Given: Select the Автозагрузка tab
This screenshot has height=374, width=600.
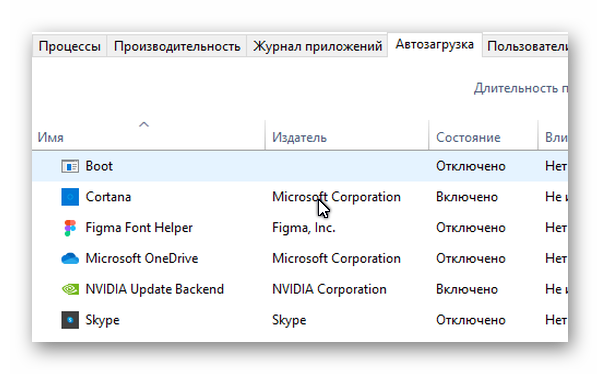Looking at the screenshot, I should click(435, 45).
